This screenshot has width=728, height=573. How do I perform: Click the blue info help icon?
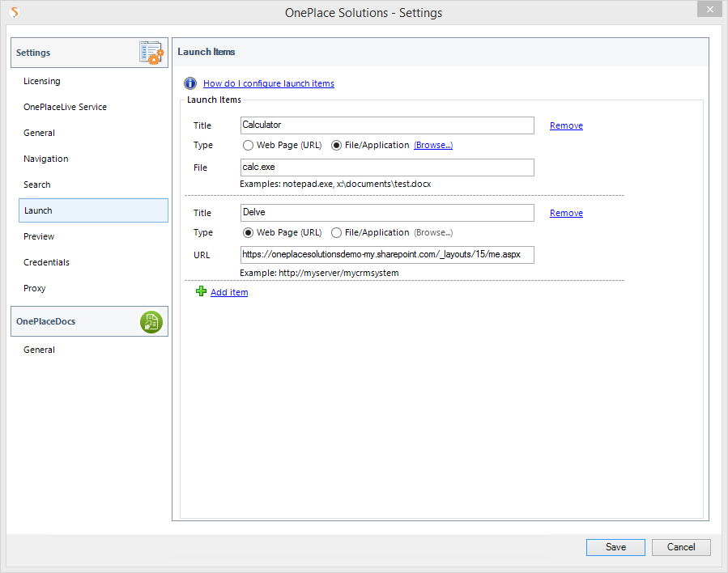click(189, 83)
